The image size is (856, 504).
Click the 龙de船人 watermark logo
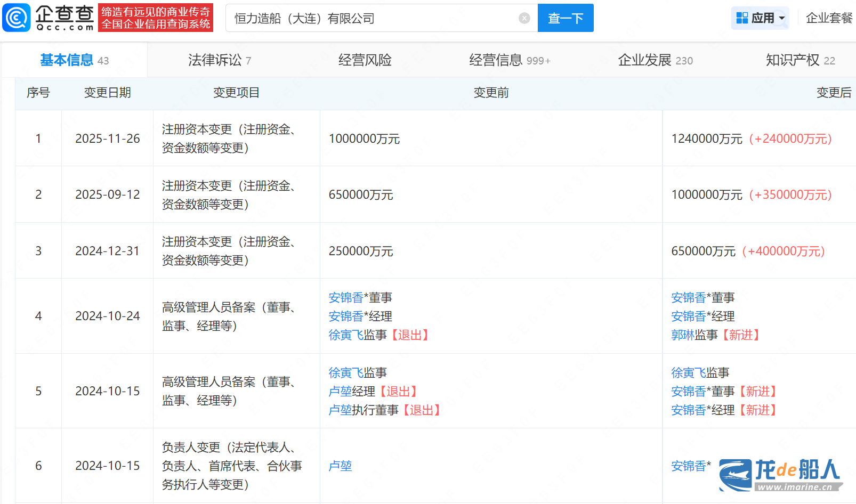(780, 474)
